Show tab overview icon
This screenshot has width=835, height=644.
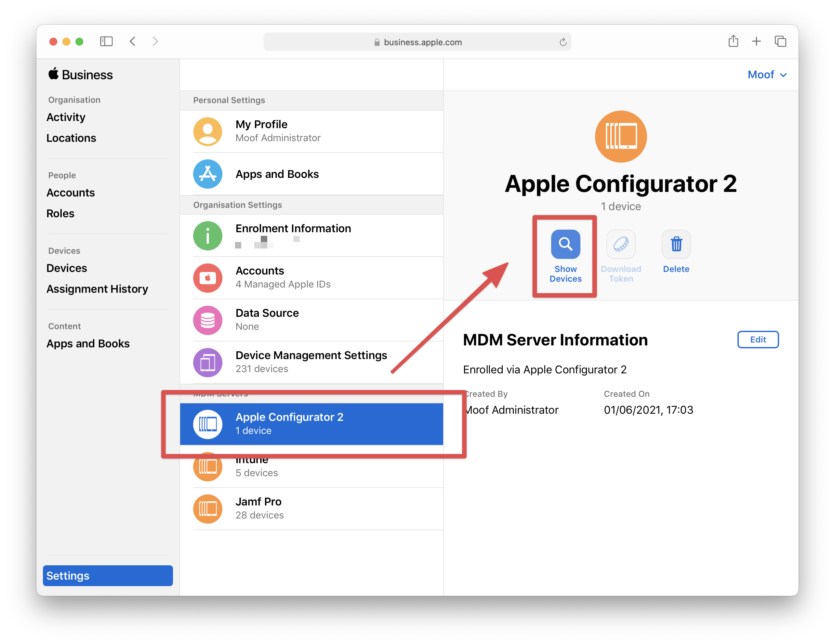coord(780,41)
